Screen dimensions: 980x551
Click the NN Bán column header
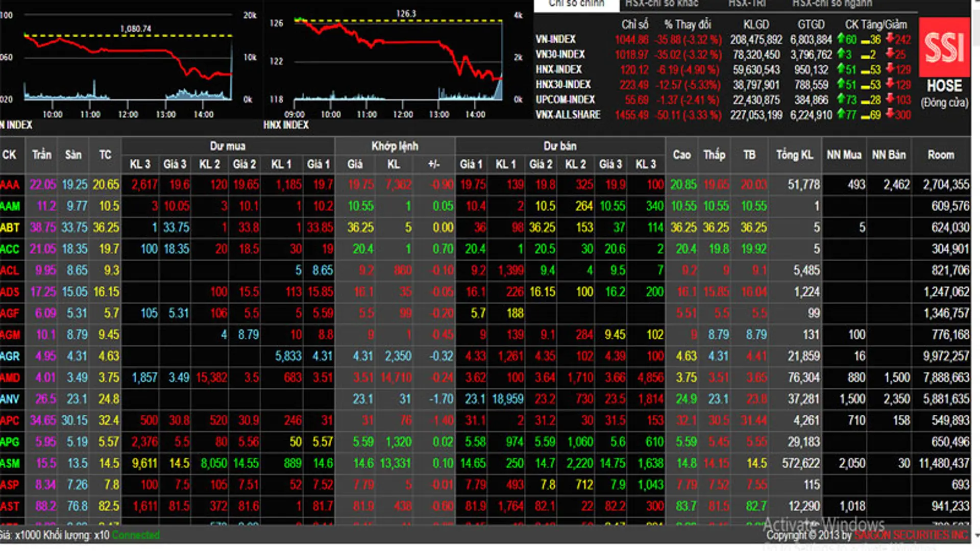point(889,155)
